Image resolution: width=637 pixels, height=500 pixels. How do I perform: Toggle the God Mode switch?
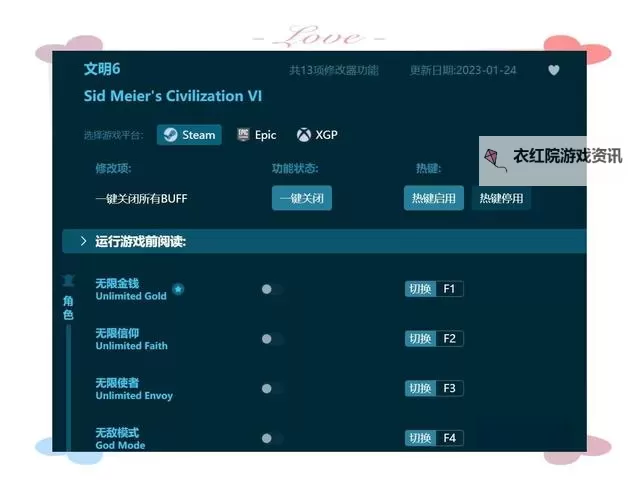click(x=272, y=438)
